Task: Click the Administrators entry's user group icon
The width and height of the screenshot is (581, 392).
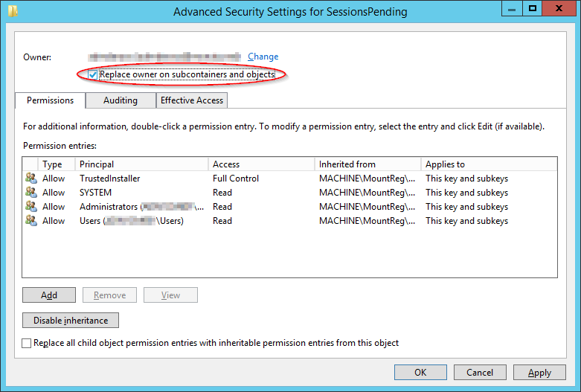Action: pos(31,206)
